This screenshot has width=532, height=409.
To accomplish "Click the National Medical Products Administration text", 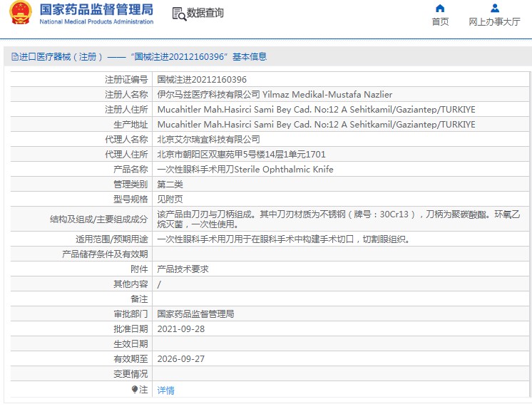I will (96, 21).
